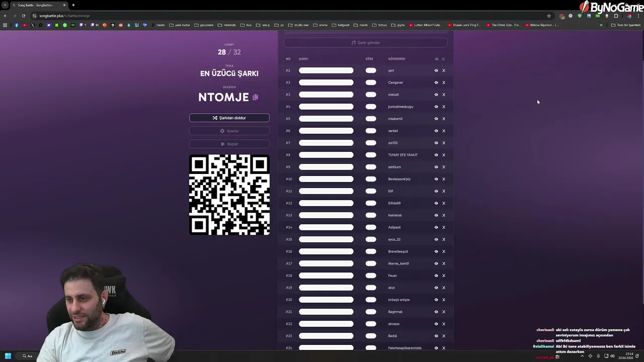This screenshot has width=644, height=362.
Task: Open the anime bookmarks folder
Action: pos(320,25)
